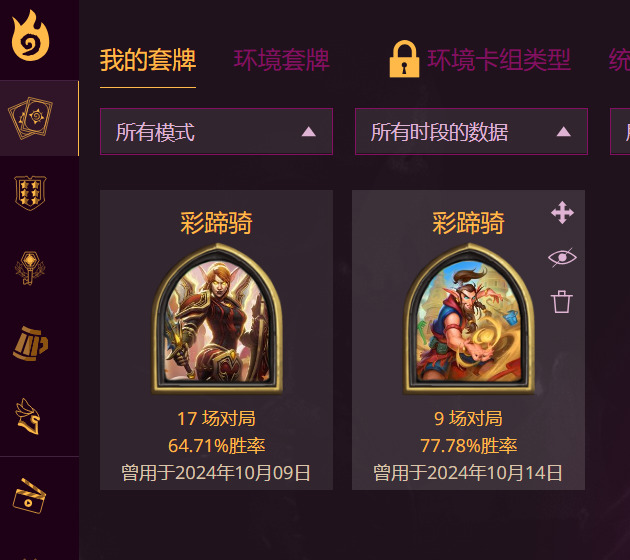The width and height of the screenshot is (630, 560).
Task: Open the star-grid shield sidebar icon
Action: coord(30,193)
